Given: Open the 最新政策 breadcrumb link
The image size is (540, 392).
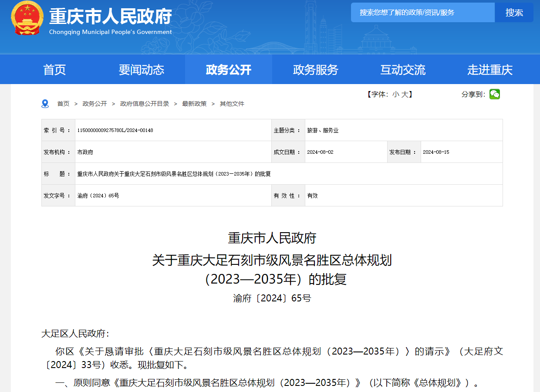Looking at the screenshot, I should [194, 104].
